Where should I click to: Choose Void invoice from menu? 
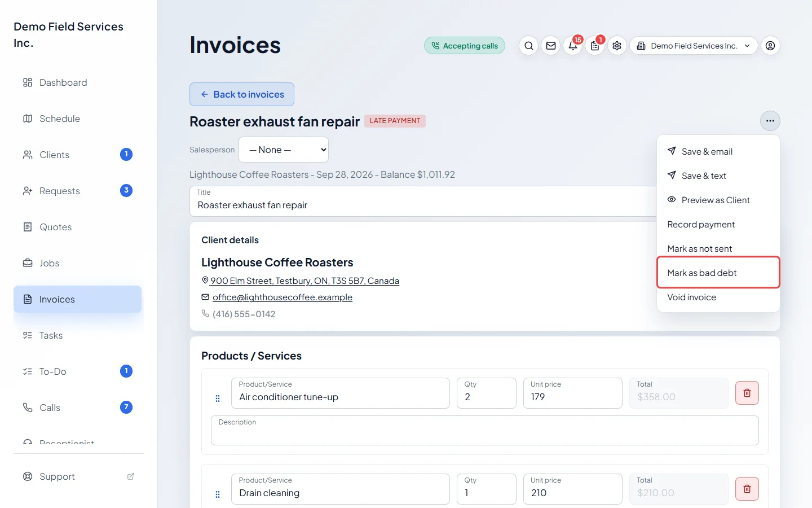coord(718,297)
